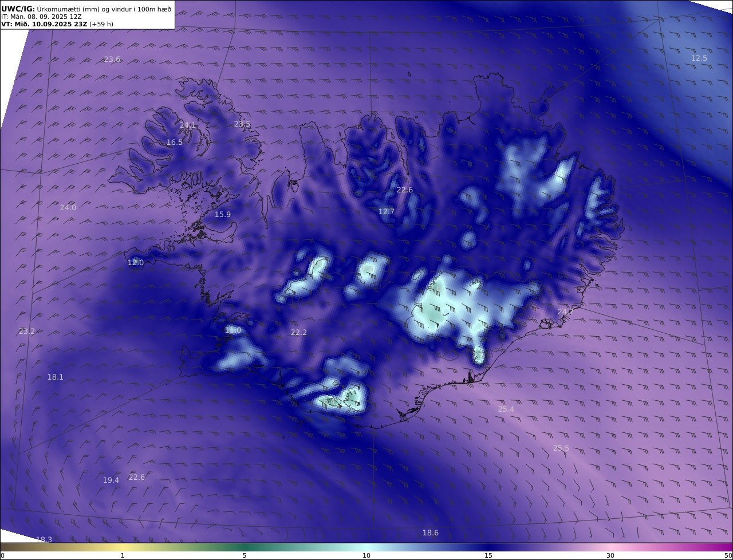The width and height of the screenshot is (733, 560).
Task: Click the 19.4 value label
Action: click(111, 480)
